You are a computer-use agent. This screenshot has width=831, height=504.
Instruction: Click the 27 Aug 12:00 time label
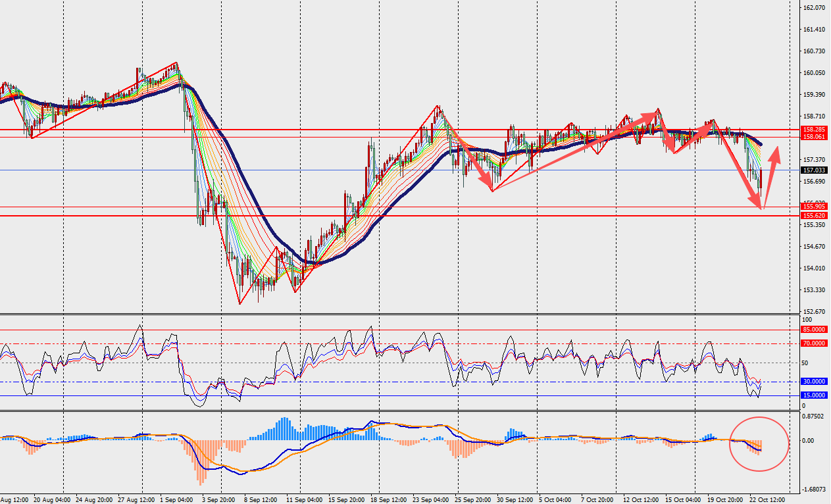(138, 499)
